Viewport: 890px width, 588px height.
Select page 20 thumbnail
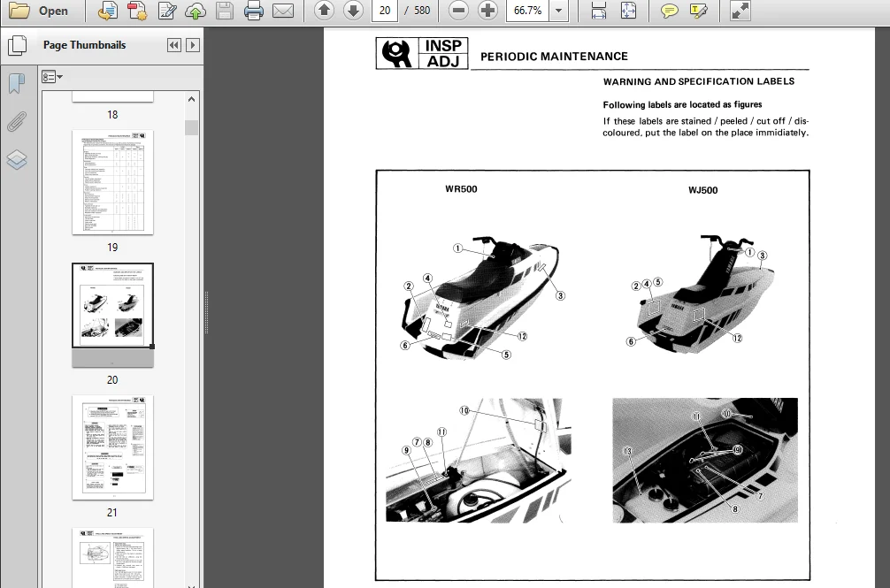(x=112, y=314)
